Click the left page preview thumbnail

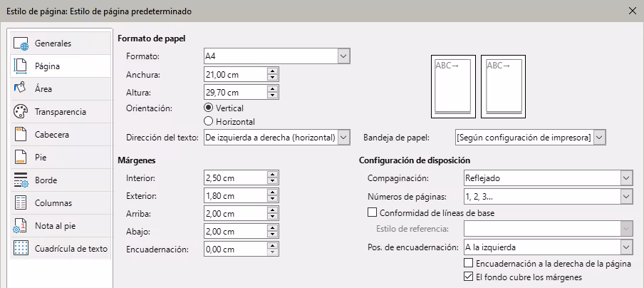(x=453, y=87)
